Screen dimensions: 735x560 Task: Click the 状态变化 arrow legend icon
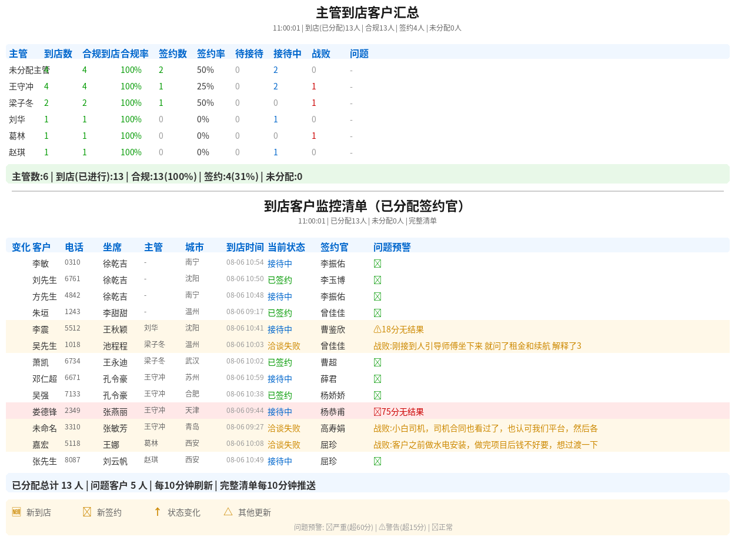(157, 512)
